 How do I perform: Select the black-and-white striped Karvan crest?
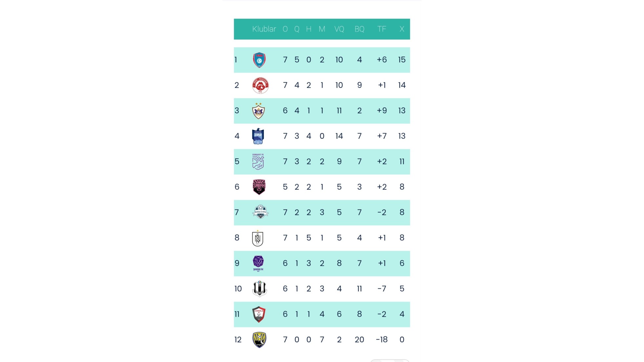(260, 289)
